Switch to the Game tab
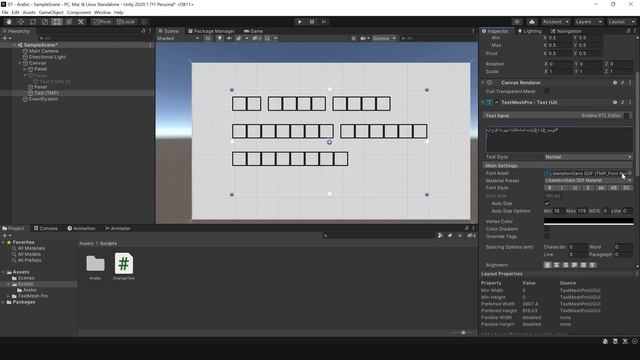This screenshot has height=360, width=640. tap(253, 31)
